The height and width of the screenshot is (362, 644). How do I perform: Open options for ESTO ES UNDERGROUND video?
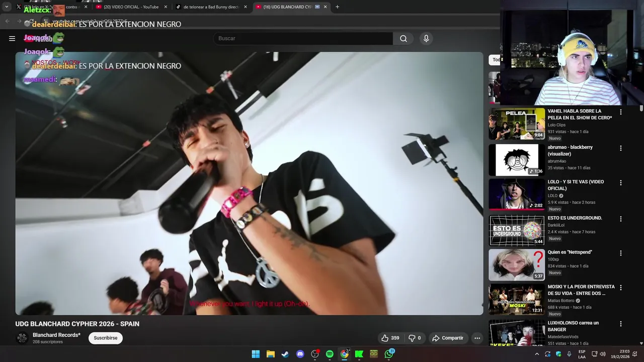pyautogui.click(x=620, y=219)
